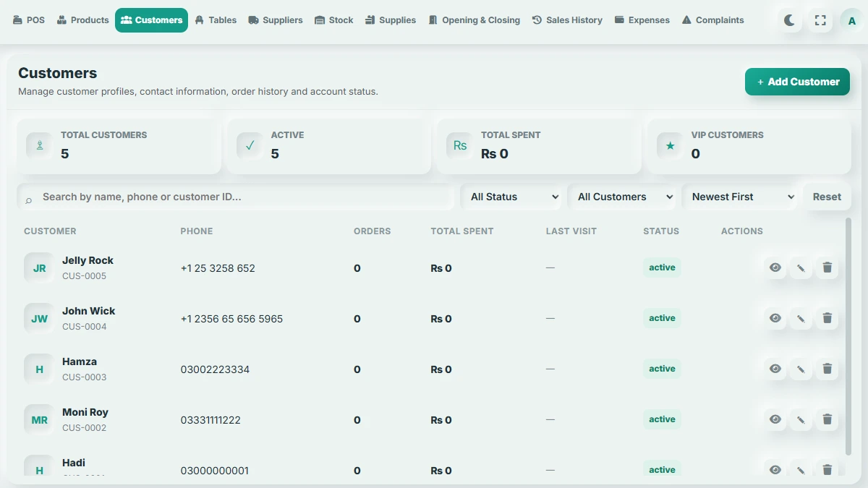Open the user avatar 'A' menu
Viewport: 868px width, 488px height.
pyautogui.click(x=851, y=20)
